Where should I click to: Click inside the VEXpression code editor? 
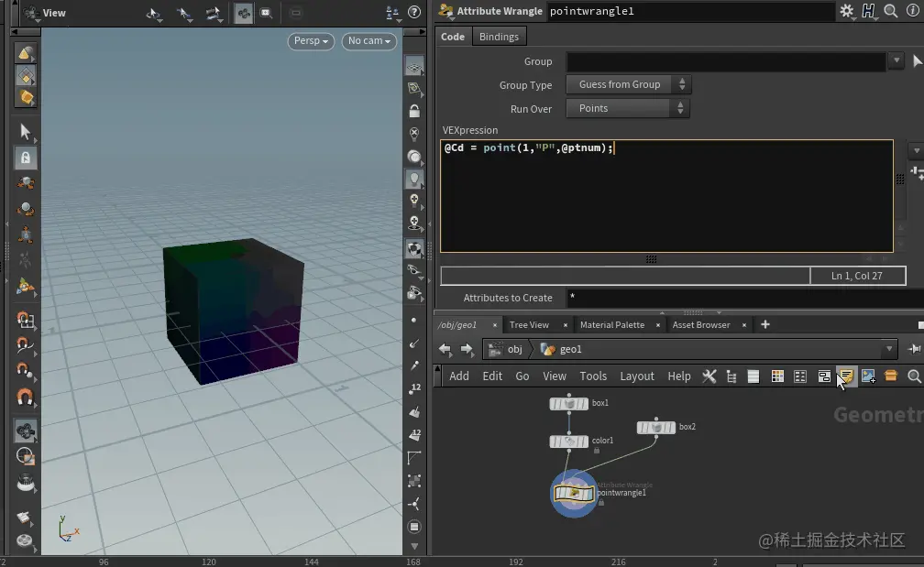(x=666, y=196)
